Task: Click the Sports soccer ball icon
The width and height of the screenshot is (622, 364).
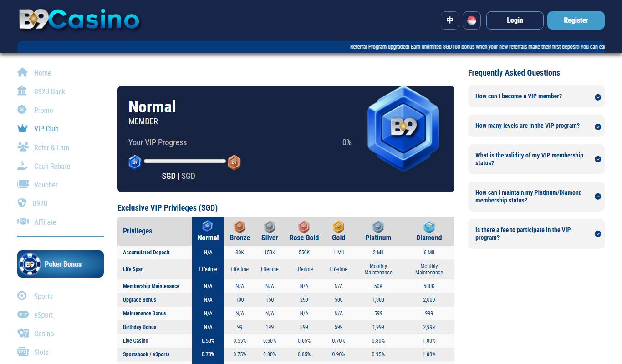Action: [22, 296]
